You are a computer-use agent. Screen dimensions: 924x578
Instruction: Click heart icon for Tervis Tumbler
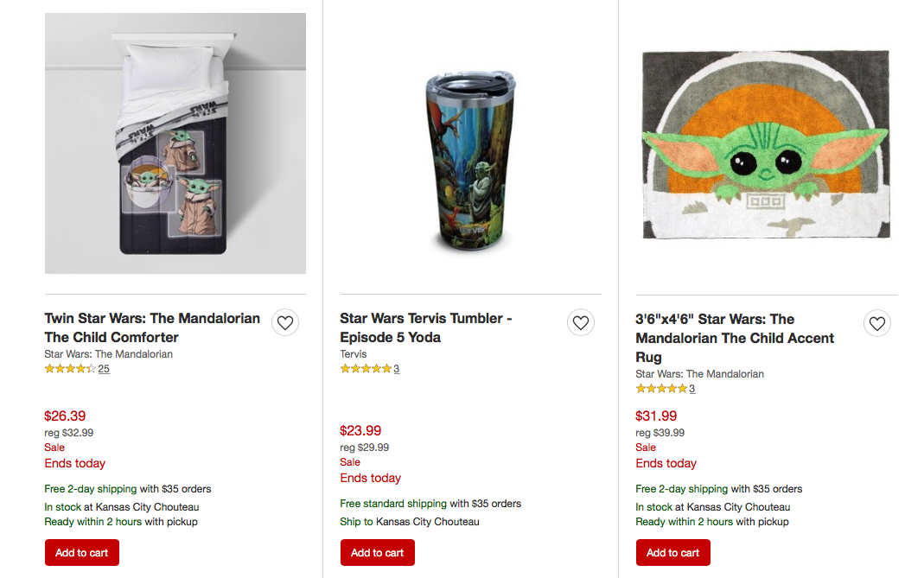pyautogui.click(x=581, y=323)
